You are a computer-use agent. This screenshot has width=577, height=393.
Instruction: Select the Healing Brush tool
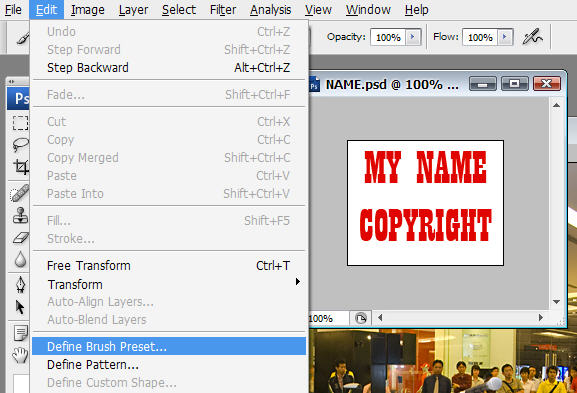(20, 193)
